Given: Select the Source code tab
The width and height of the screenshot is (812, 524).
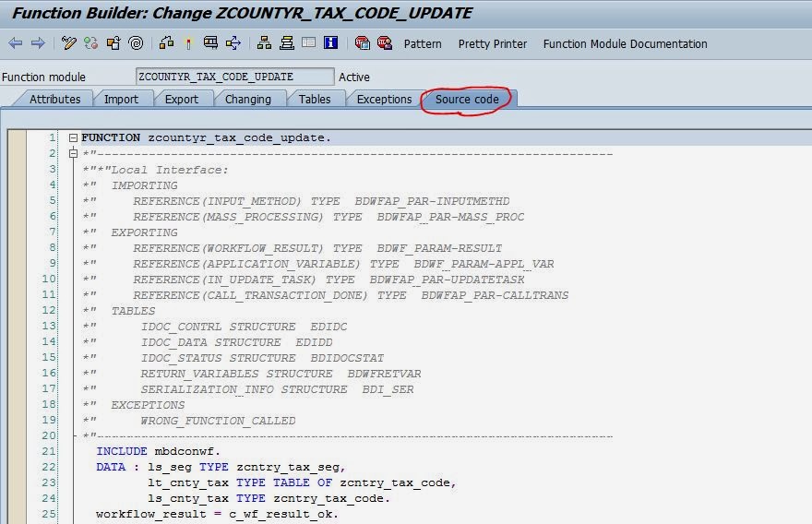Looking at the screenshot, I should click(467, 99).
